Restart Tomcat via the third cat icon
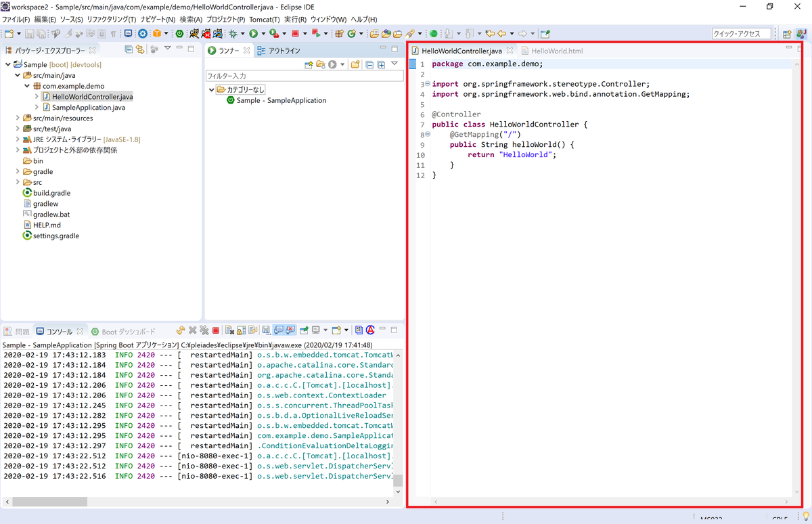 pyautogui.click(x=217, y=33)
